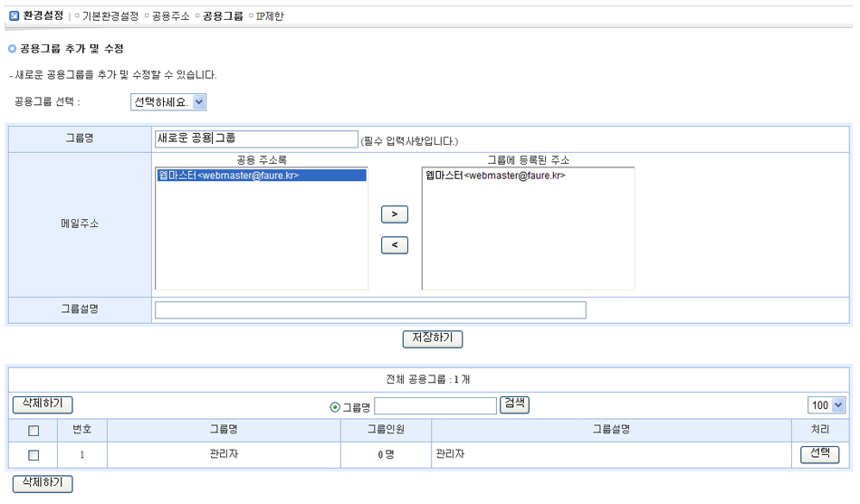Image resolution: width=860 pixels, height=504 pixels.
Task: Toggle the select-all checkbox in table header
Action: 33,430
